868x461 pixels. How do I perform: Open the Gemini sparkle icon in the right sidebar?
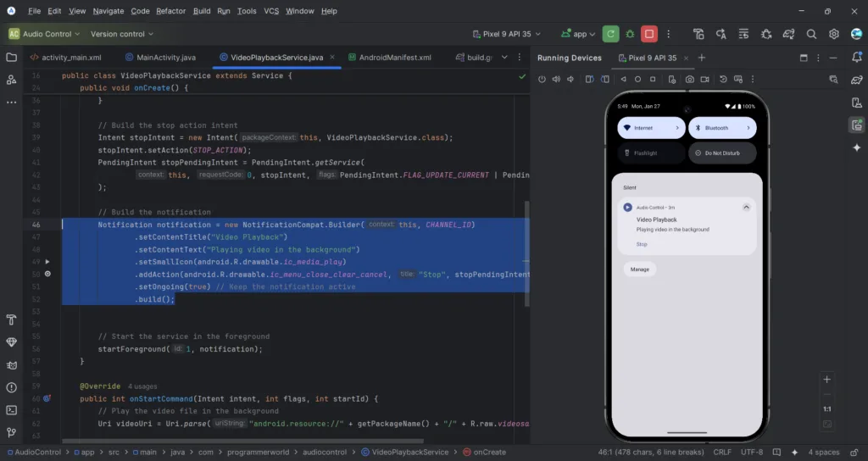click(856, 147)
